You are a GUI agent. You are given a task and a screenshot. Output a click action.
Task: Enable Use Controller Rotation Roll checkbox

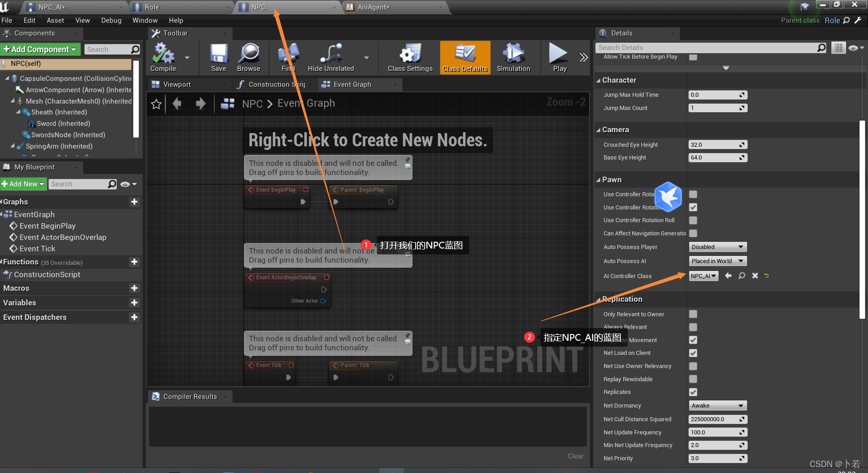693,220
